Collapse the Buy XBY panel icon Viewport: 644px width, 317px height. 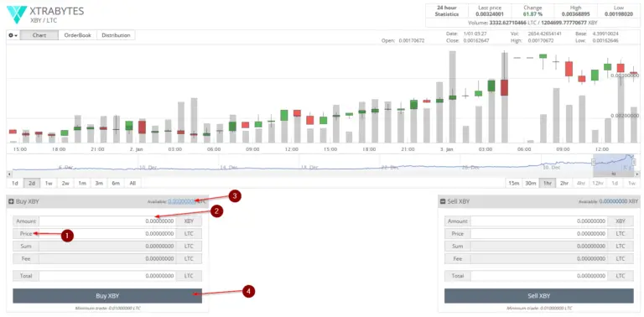pyautogui.click(x=11, y=201)
